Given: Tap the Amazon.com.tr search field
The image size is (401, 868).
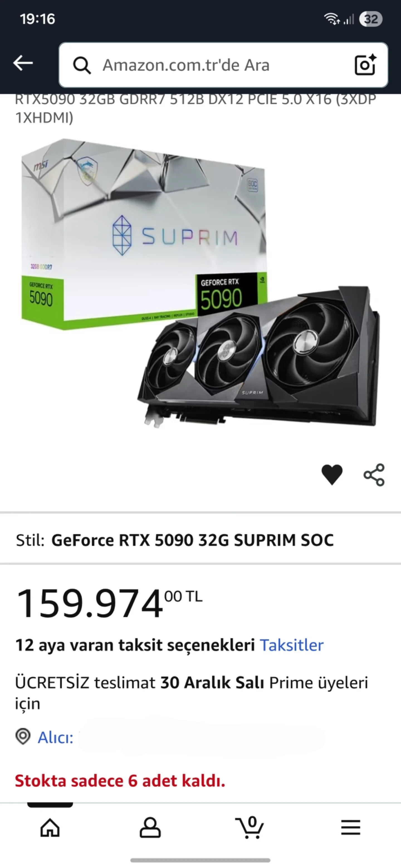Looking at the screenshot, I should pyautogui.click(x=223, y=65).
